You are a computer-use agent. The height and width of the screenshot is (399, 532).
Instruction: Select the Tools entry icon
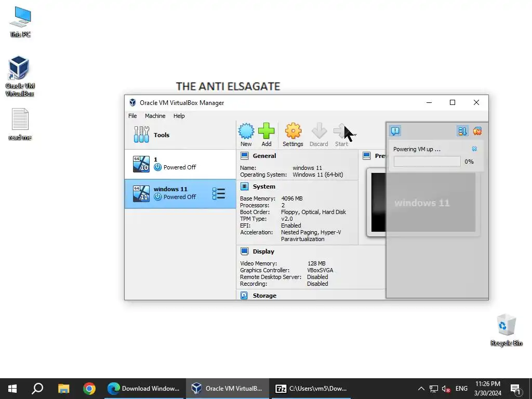pos(141,135)
